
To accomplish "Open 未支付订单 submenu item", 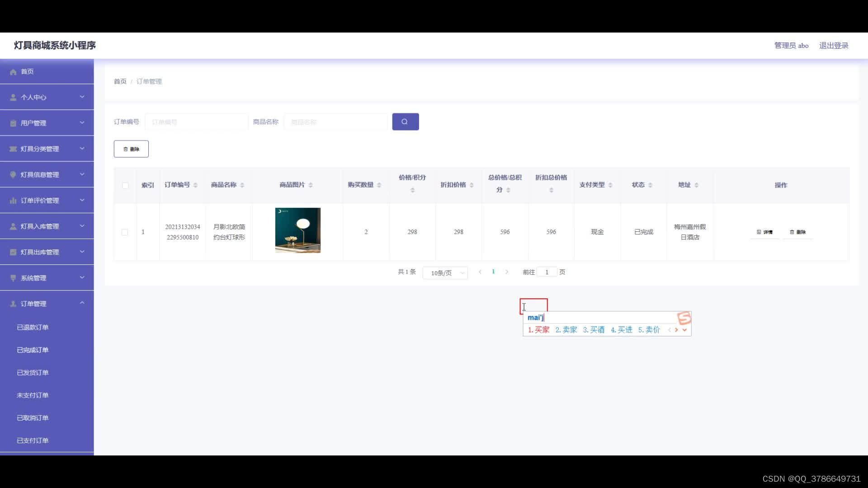I will (x=33, y=395).
